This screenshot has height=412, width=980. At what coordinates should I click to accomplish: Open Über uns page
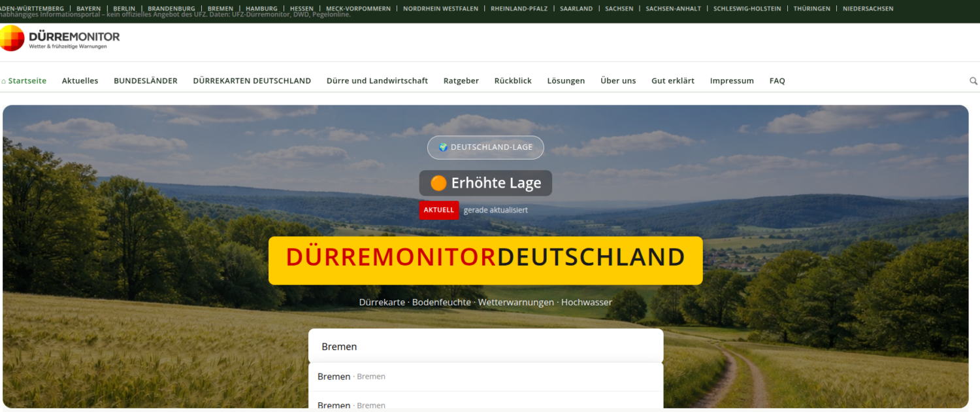tap(618, 81)
